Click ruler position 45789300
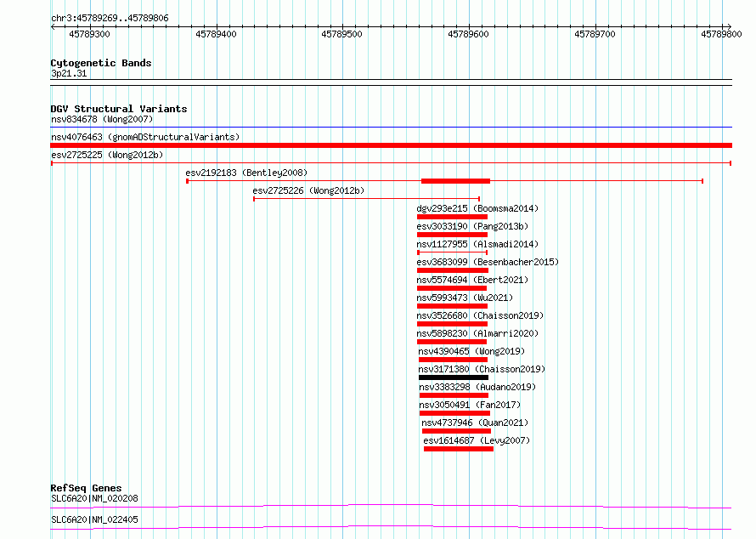 tap(90, 34)
